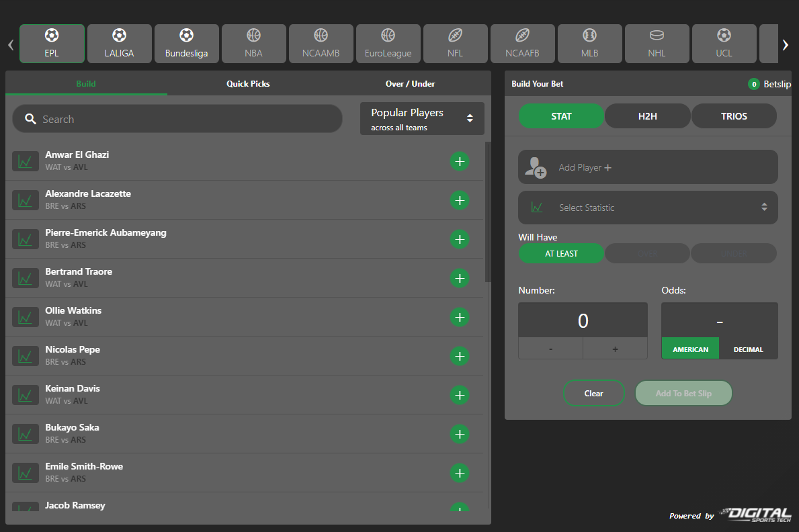This screenshot has height=532, width=799.
Task: Click the add-player avatar icon
Action: pyautogui.click(x=536, y=167)
